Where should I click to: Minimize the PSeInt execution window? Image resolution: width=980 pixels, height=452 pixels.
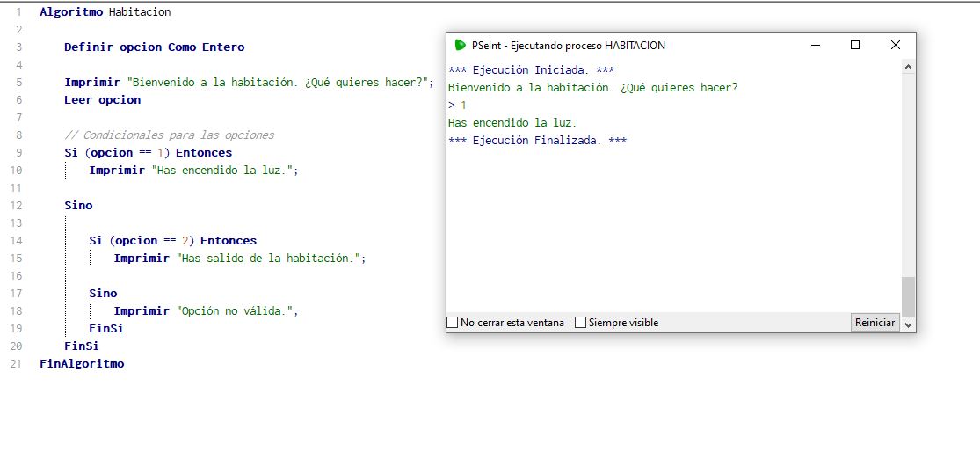click(815, 45)
